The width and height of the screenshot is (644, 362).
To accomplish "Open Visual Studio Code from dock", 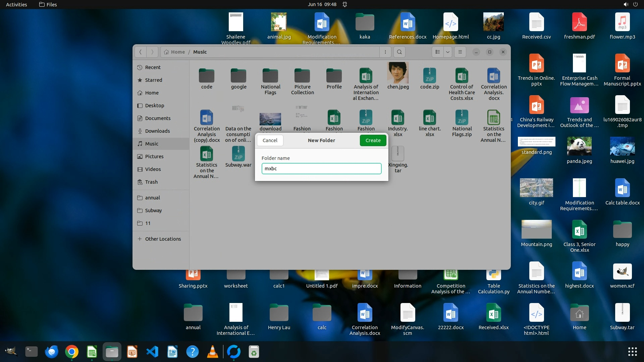I will coord(152,352).
